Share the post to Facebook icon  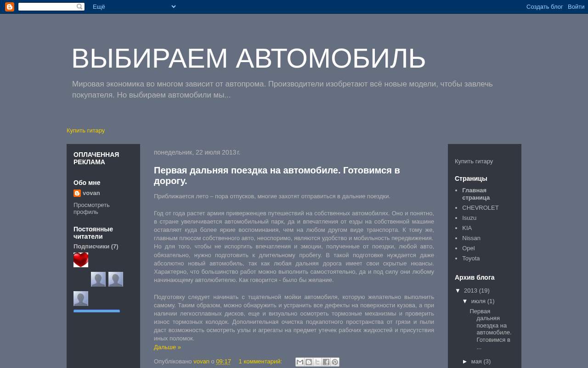(x=326, y=362)
